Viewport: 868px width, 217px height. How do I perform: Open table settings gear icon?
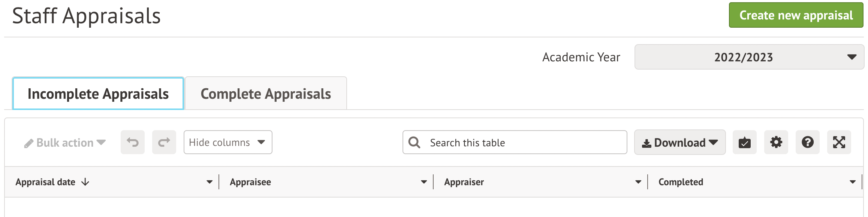(x=776, y=142)
